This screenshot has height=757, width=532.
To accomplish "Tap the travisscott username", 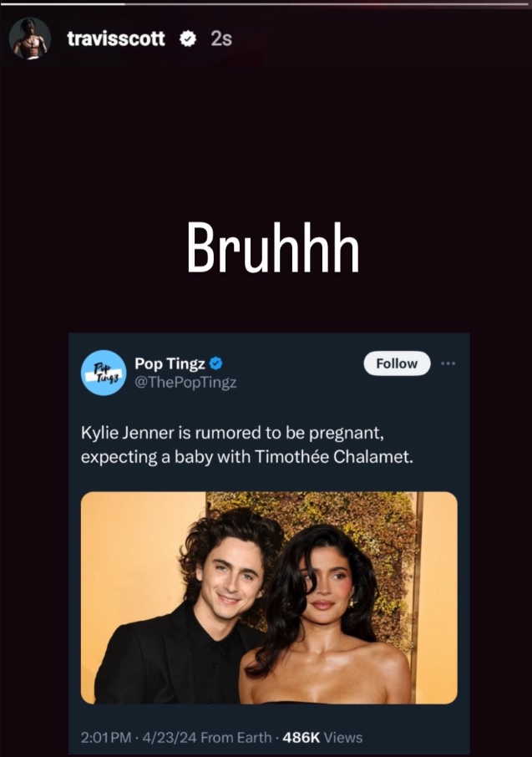I will pyautogui.click(x=116, y=38).
